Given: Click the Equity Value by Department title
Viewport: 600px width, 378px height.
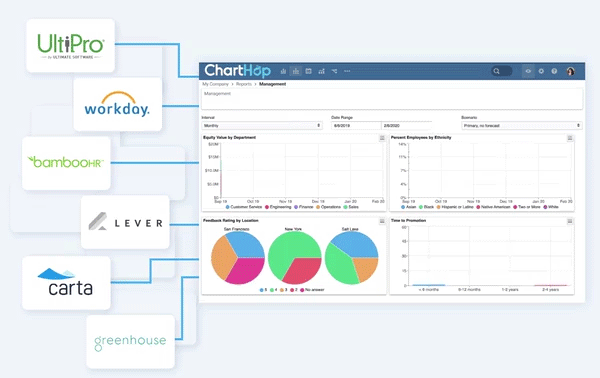Looking at the screenshot, I should click(229, 137).
